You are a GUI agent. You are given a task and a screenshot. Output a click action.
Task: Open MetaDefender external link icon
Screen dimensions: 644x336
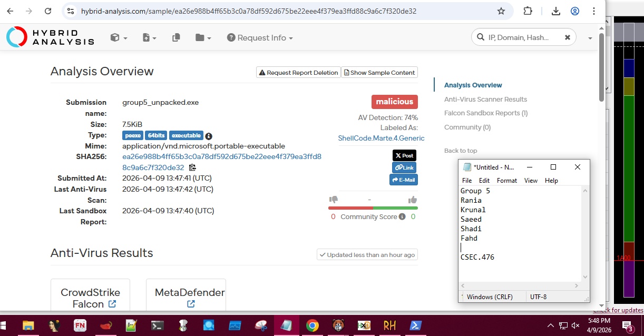click(191, 304)
